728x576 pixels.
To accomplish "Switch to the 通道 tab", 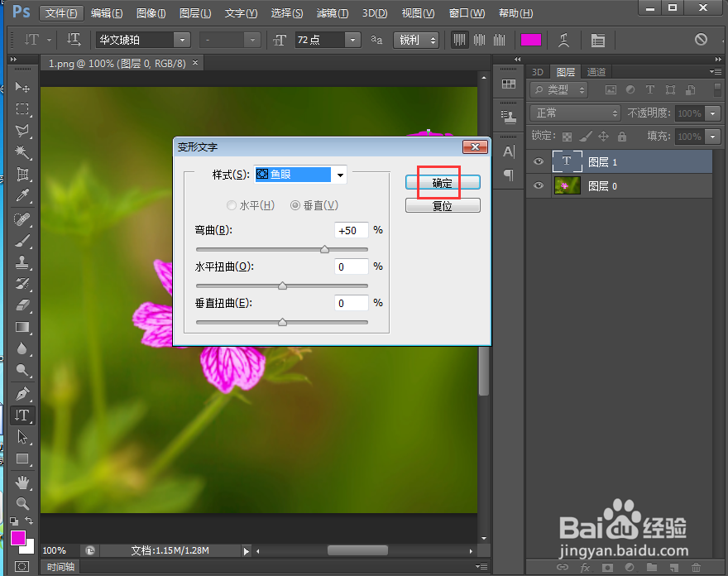I will (596, 72).
